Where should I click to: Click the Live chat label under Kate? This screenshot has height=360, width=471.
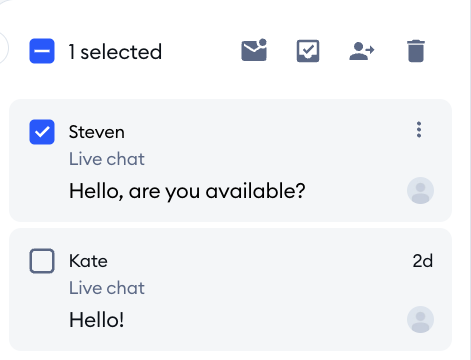(x=107, y=288)
